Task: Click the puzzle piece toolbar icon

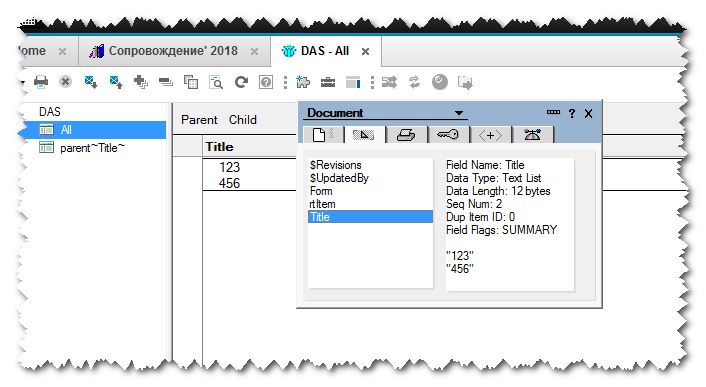Action: [x=303, y=82]
